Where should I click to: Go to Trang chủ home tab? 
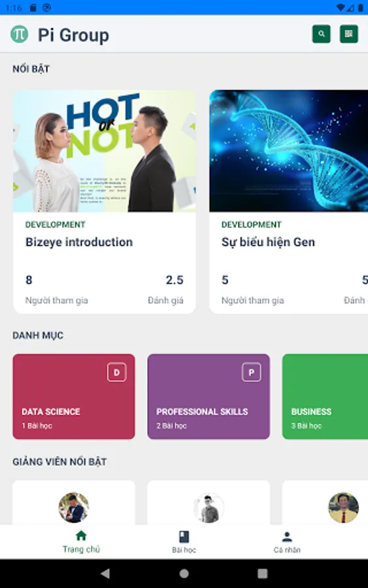(81, 542)
